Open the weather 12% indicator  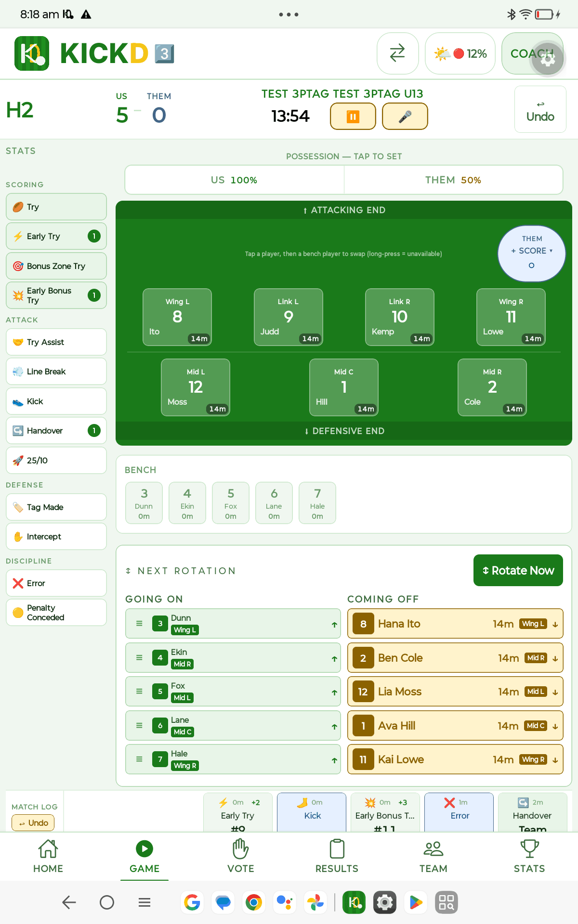click(460, 53)
